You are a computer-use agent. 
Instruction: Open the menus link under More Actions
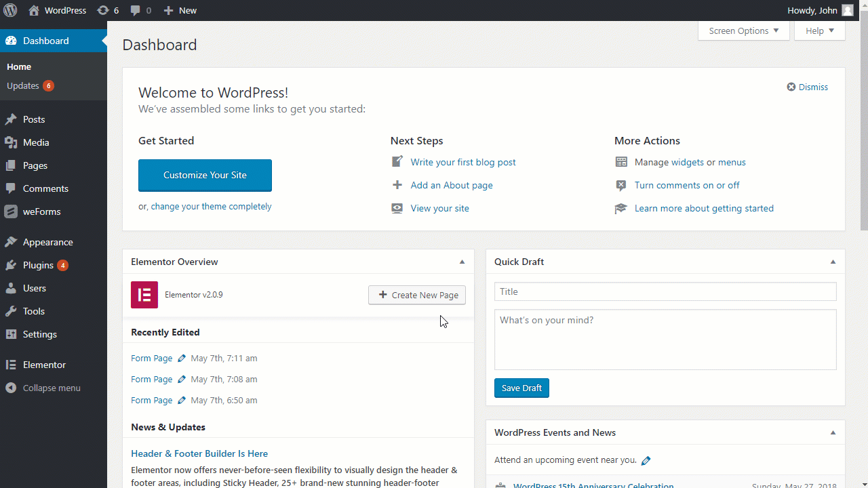732,162
